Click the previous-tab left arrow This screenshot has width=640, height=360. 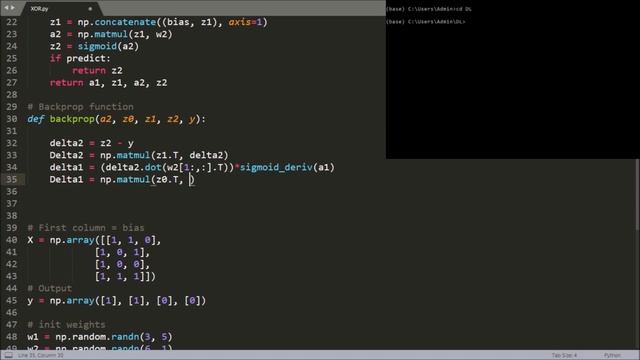[x=6, y=8]
